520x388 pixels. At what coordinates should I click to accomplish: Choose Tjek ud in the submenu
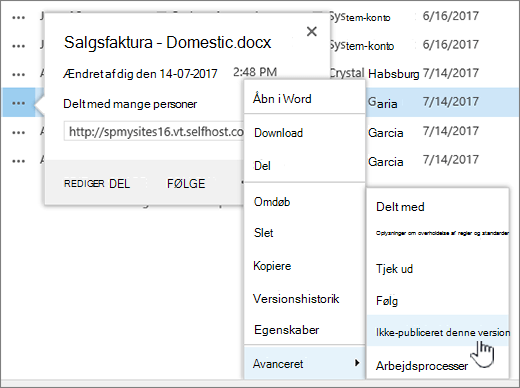394,269
